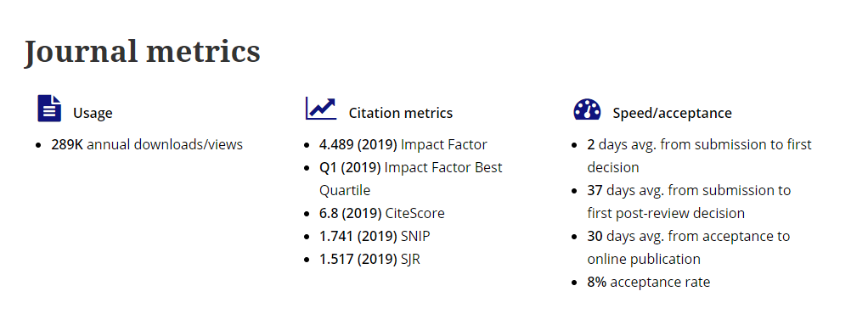This screenshot has width=868, height=325.
Task: Click the Usage section label
Action: coord(93,113)
